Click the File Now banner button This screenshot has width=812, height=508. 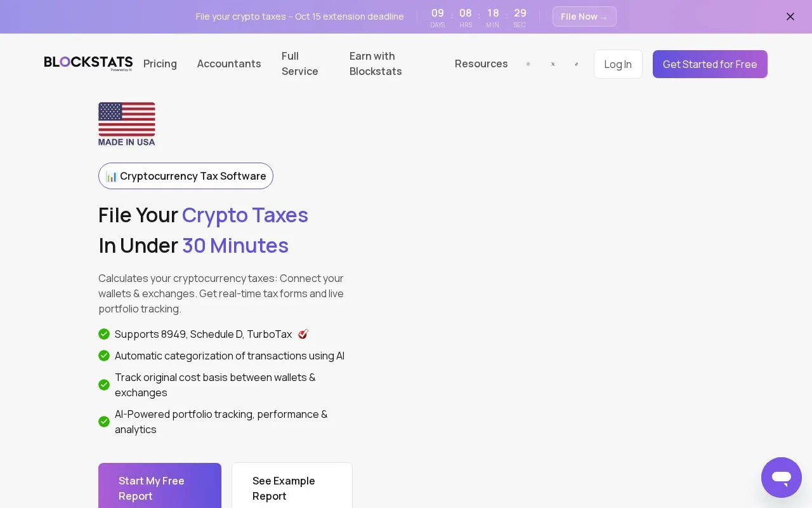pyautogui.click(x=584, y=17)
